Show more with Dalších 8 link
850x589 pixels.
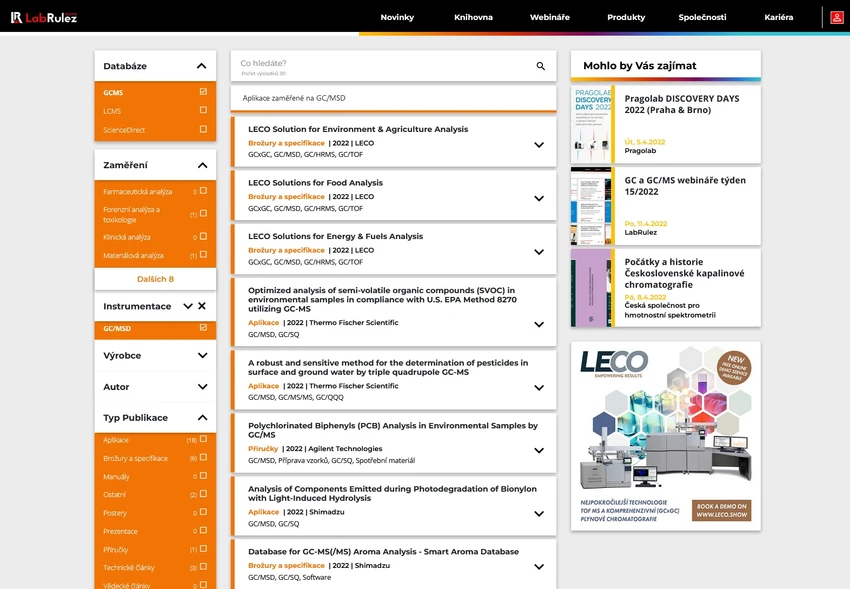click(155, 279)
